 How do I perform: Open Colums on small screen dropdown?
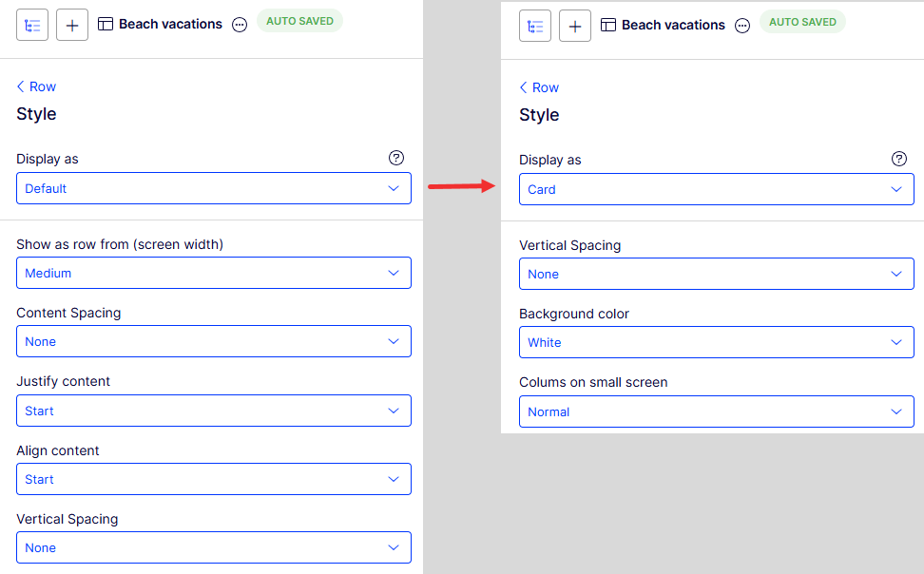tap(716, 411)
